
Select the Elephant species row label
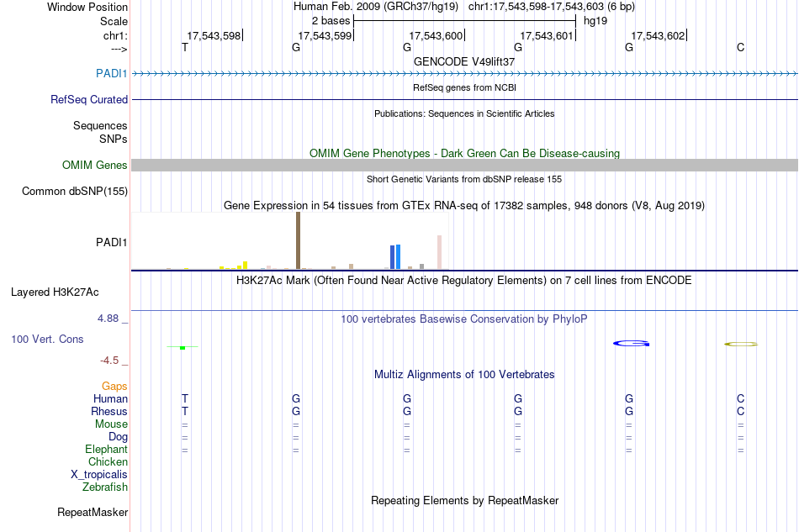pos(106,449)
